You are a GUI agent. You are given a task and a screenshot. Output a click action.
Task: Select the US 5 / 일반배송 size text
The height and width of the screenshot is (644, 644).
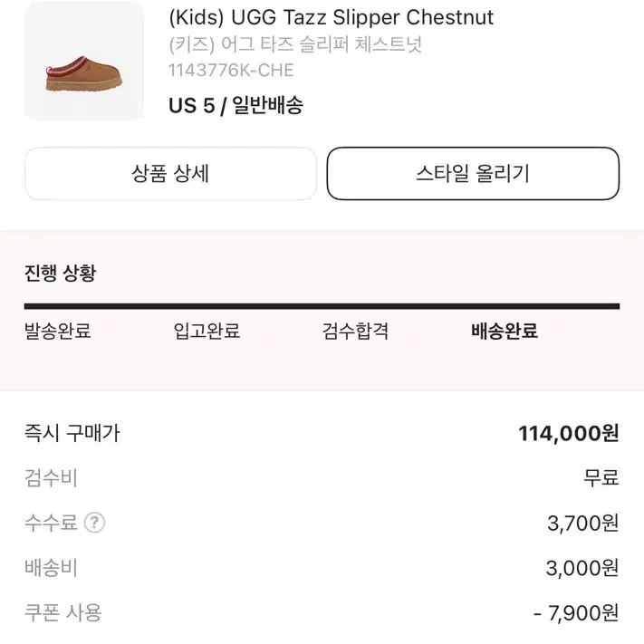click(235, 105)
